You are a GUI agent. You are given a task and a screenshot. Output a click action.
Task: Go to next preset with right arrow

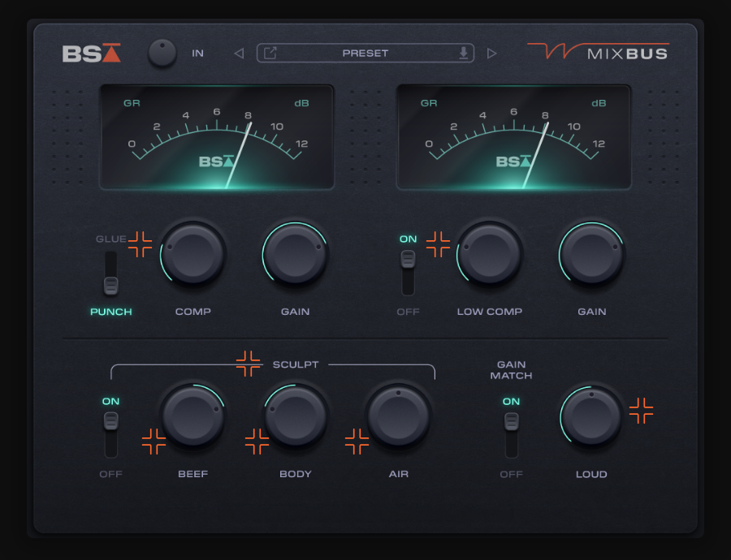(x=492, y=54)
